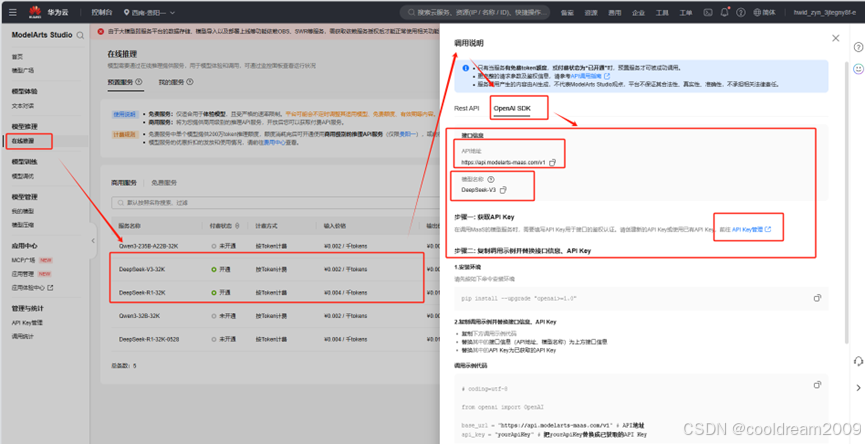
Task: Click the ModelArts Studio sidebar search icon
Action: point(81,35)
